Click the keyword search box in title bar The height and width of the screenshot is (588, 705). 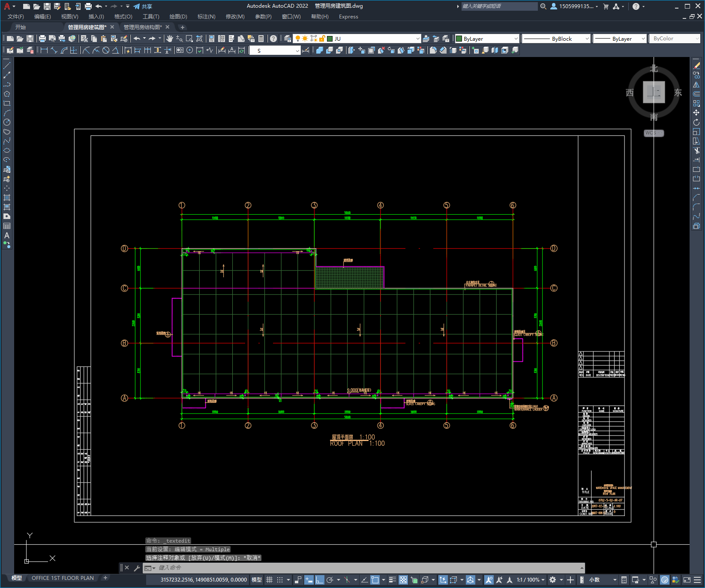tap(499, 6)
